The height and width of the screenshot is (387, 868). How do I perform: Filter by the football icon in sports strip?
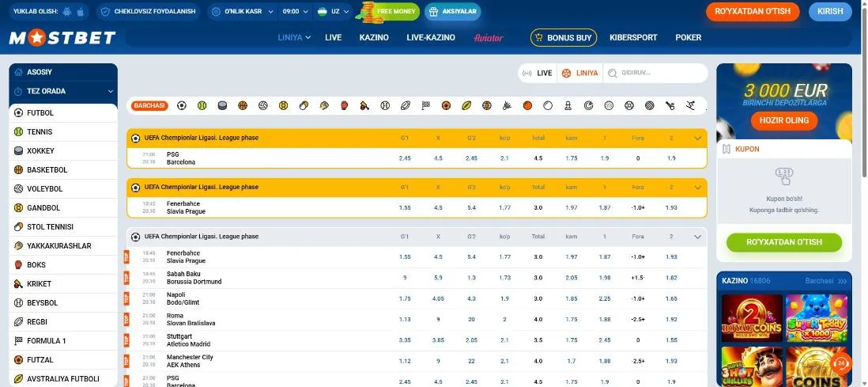182,105
